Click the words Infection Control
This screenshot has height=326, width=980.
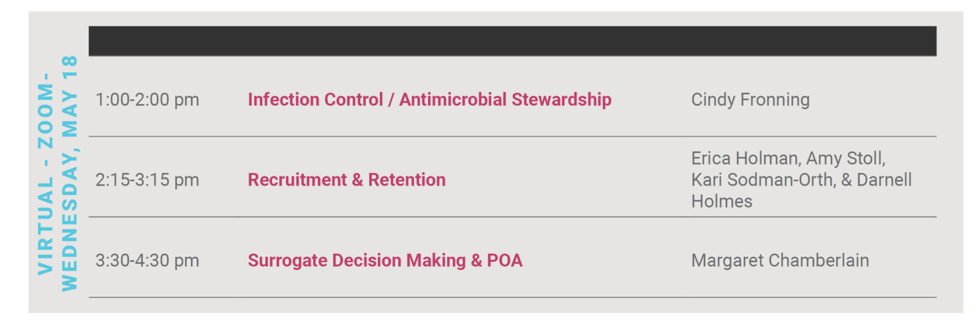click(315, 100)
